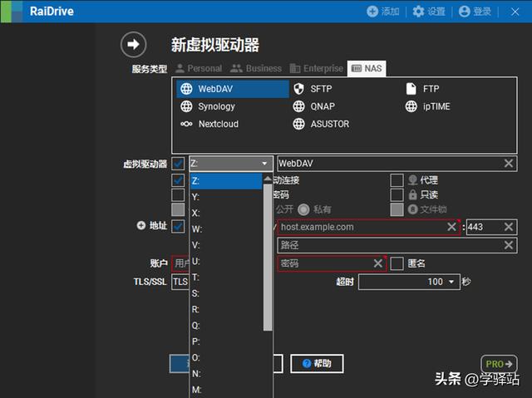
Task: Enable the read-only (只读) checkbox
Action: (397, 195)
